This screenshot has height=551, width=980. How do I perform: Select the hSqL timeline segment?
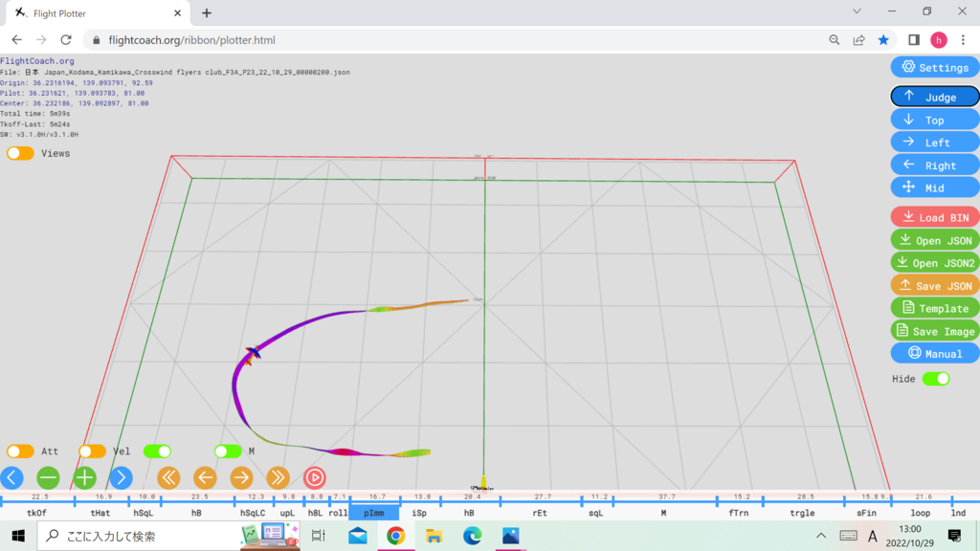pos(144,513)
